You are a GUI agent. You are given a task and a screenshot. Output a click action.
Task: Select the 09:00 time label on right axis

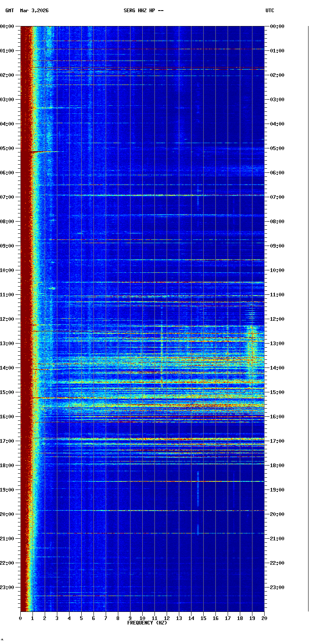click(x=277, y=246)
